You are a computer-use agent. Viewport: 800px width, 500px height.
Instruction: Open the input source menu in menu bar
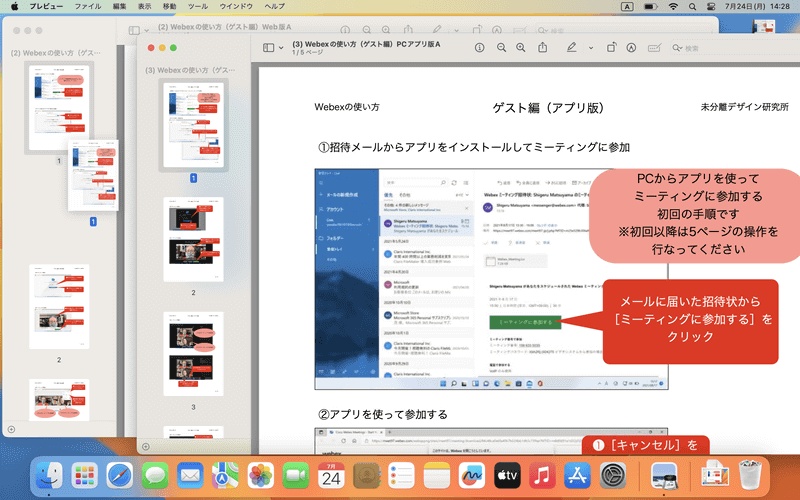pos(627,6)
